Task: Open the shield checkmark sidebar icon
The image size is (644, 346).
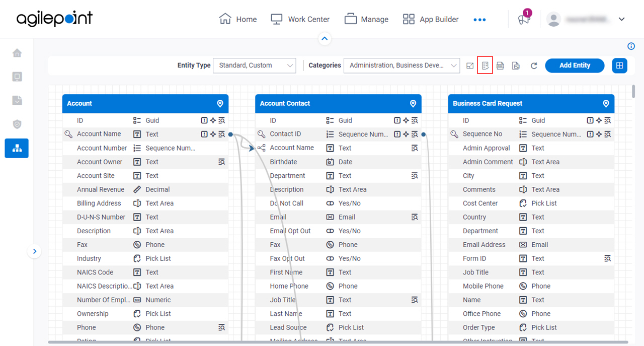Action: coord(17,124)
